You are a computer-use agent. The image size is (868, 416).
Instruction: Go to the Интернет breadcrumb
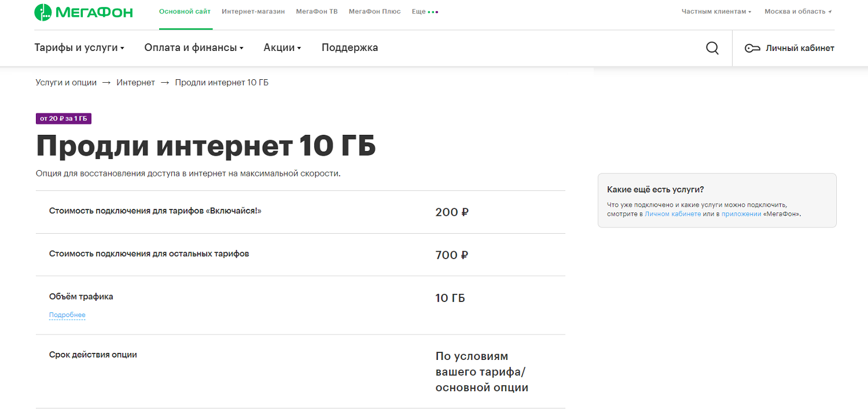136,82
